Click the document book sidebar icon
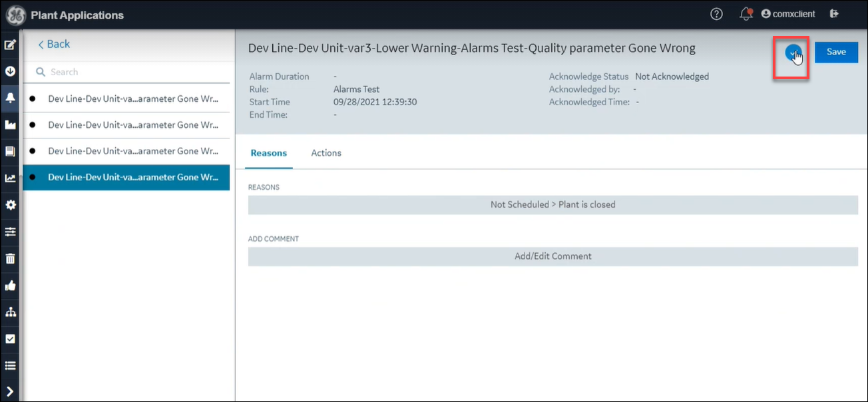Image resolution: width=868 pixels, height=402 pixels. [10, 151]
